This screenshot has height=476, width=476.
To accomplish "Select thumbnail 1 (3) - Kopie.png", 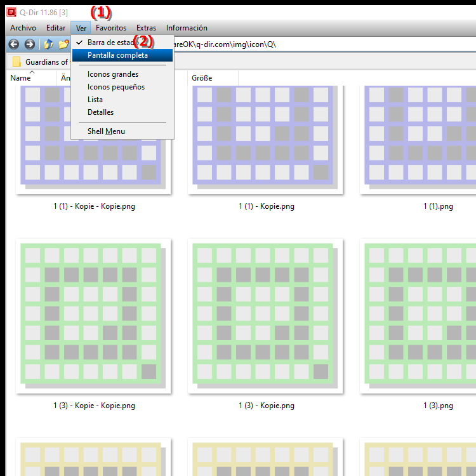I will point(265,316).
